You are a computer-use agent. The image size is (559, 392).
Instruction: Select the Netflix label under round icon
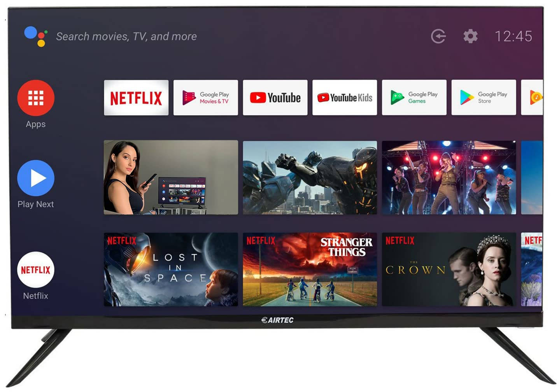point(36,296)
